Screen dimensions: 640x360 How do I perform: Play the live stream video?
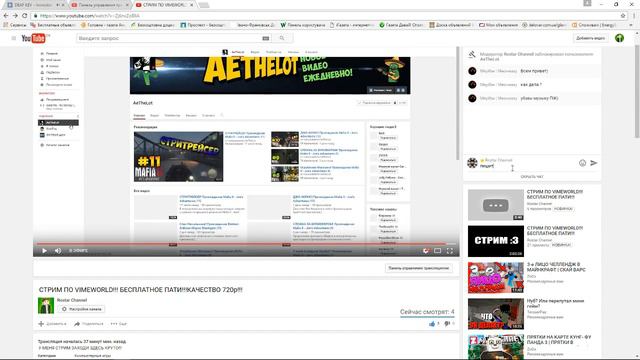coord(44,251)
